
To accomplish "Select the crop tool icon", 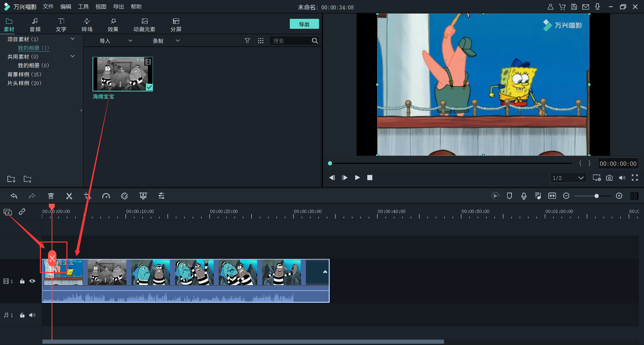I will pyautogui.click(x=87, y=196).
